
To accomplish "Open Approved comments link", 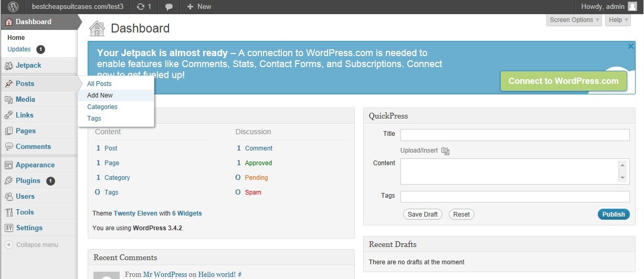I will [x=258, y=163].
